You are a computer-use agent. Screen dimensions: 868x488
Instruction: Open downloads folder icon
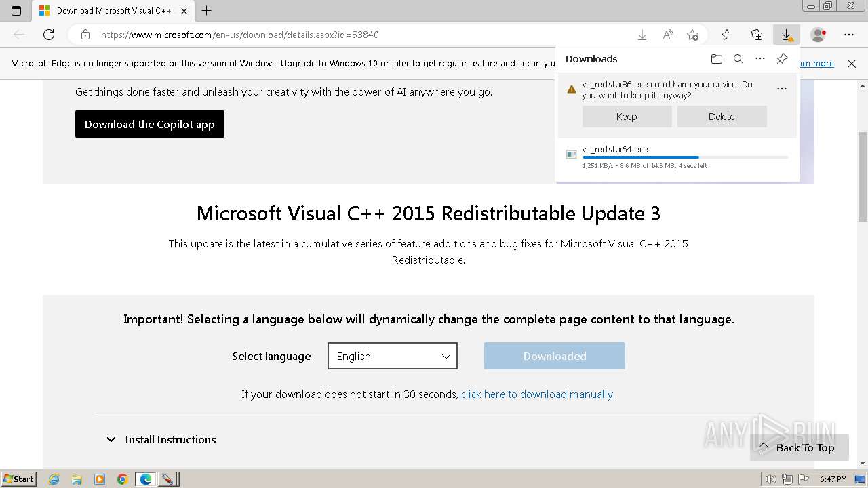click(717, 59)
